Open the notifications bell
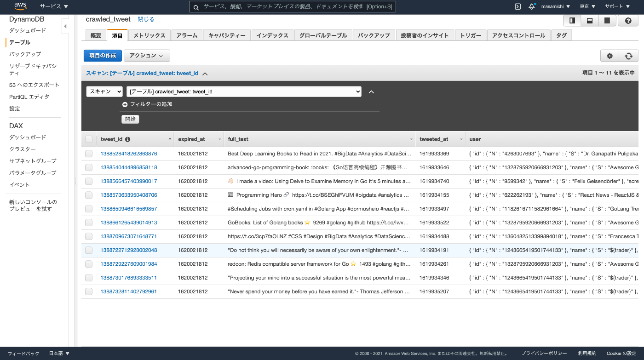Viewport: 644px width, 360px height. (532, 6)
